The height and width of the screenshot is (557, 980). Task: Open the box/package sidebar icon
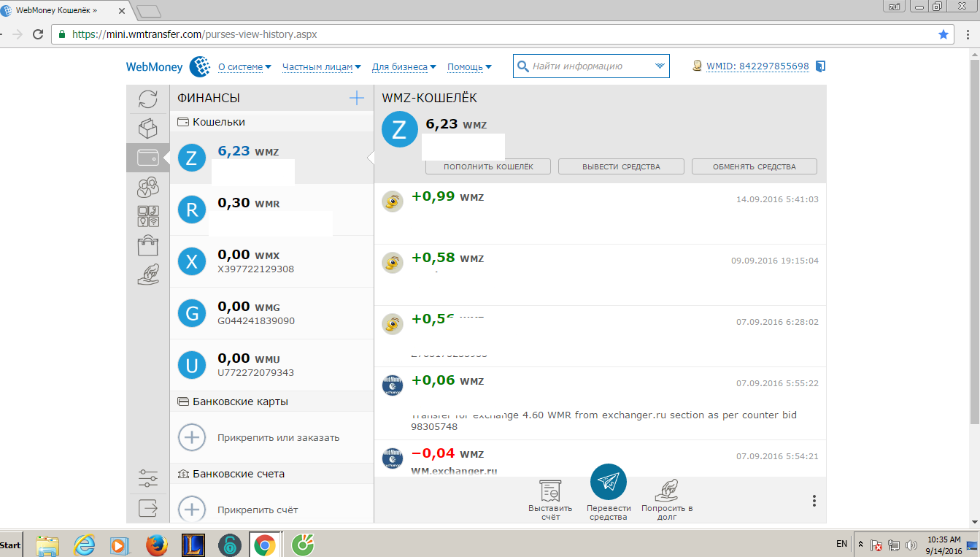[x=148, y=128]
